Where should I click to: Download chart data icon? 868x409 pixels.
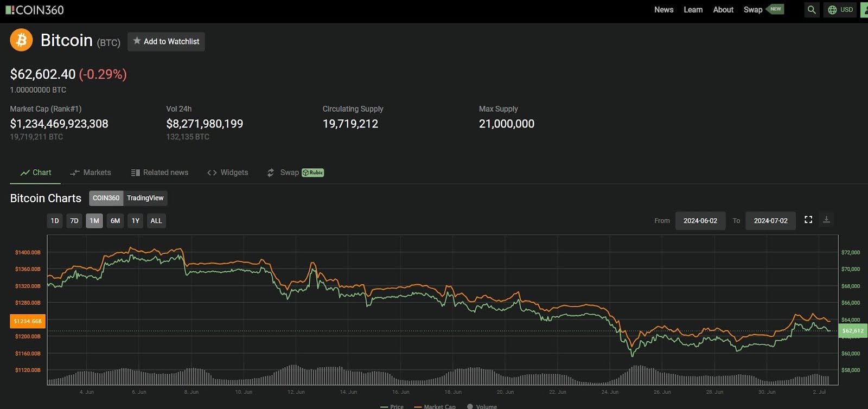pos(826,219)
